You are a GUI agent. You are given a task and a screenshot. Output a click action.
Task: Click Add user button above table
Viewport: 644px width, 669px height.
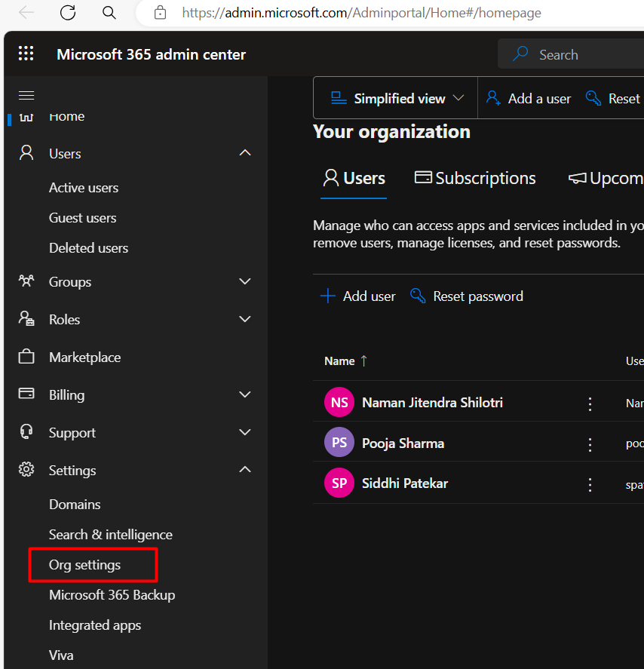click(358, 296)
